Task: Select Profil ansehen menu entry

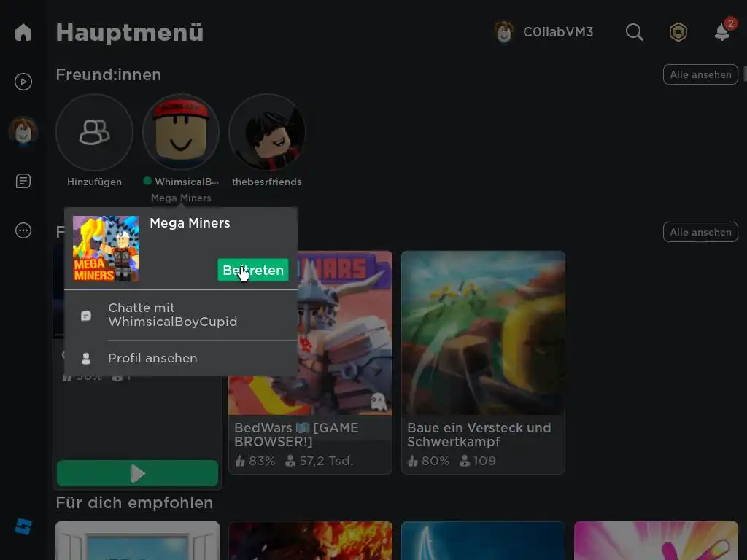Action: [x=181, y=358]
